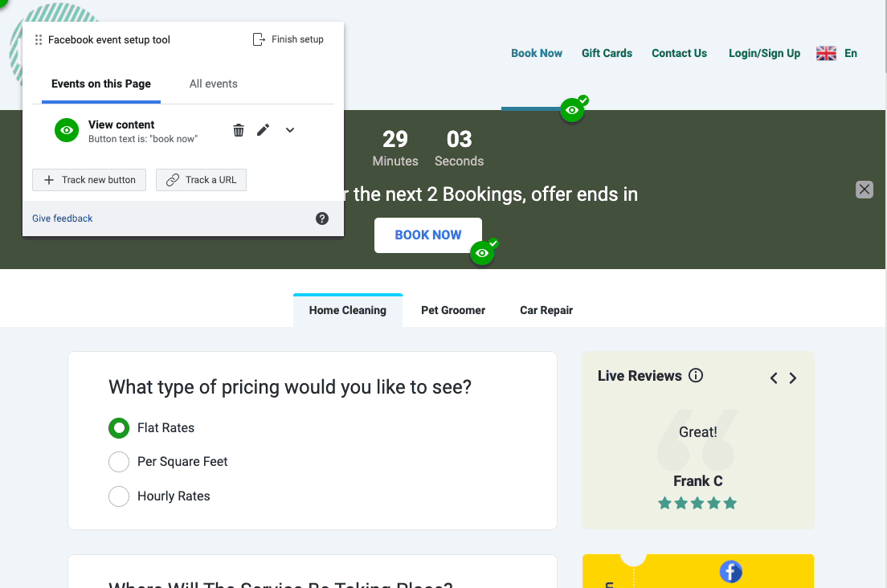
Task: Show next live review with right arrow
Action: coord(793,378)
